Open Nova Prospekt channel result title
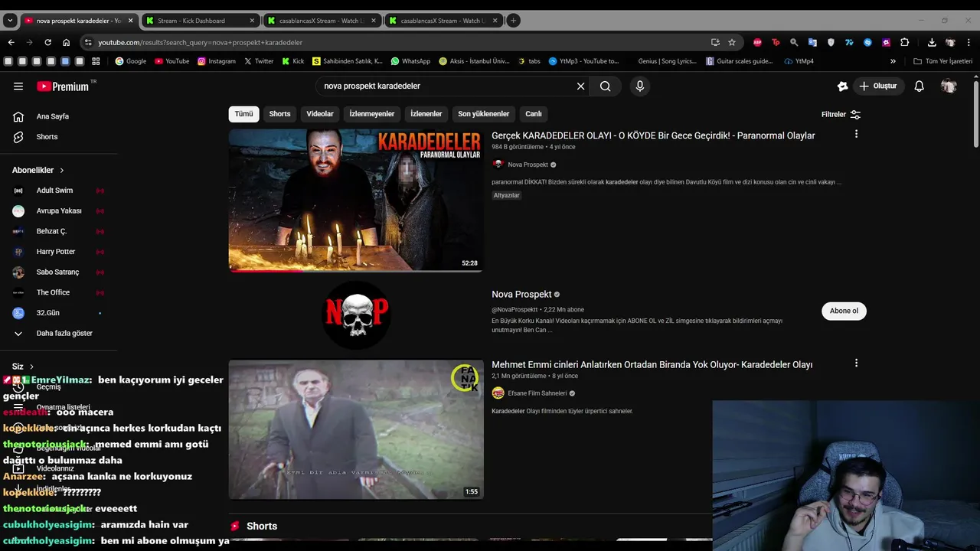The image size is (980, 551). point(521,295)
